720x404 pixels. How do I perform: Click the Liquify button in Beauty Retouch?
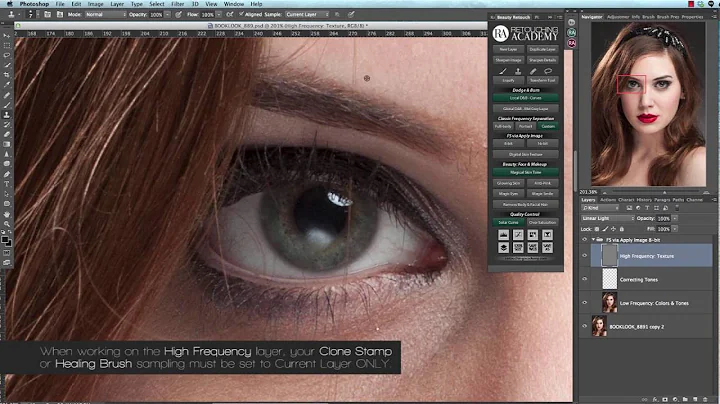[x=508, y=80]
